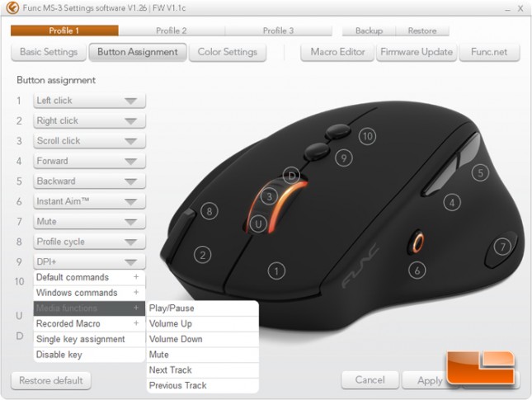
Task: Open the button 1 Left click dropdown
Action: coord(90,101)
